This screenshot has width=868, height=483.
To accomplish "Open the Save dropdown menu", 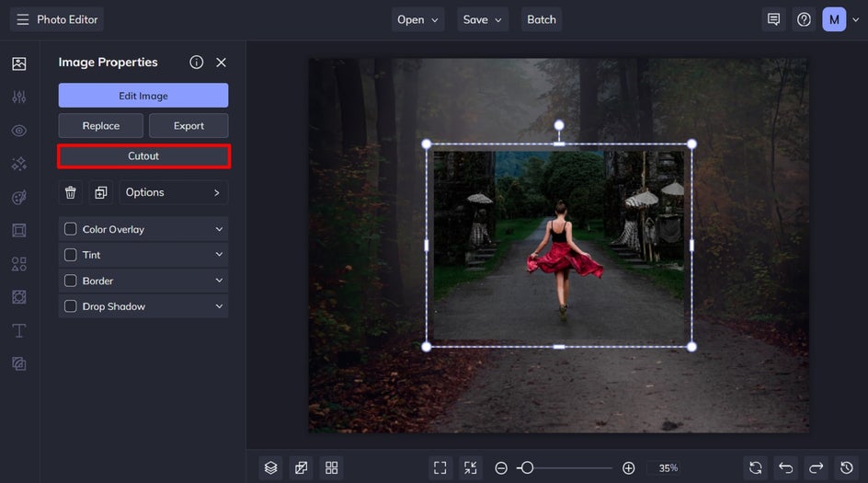I will click(483, 19).
